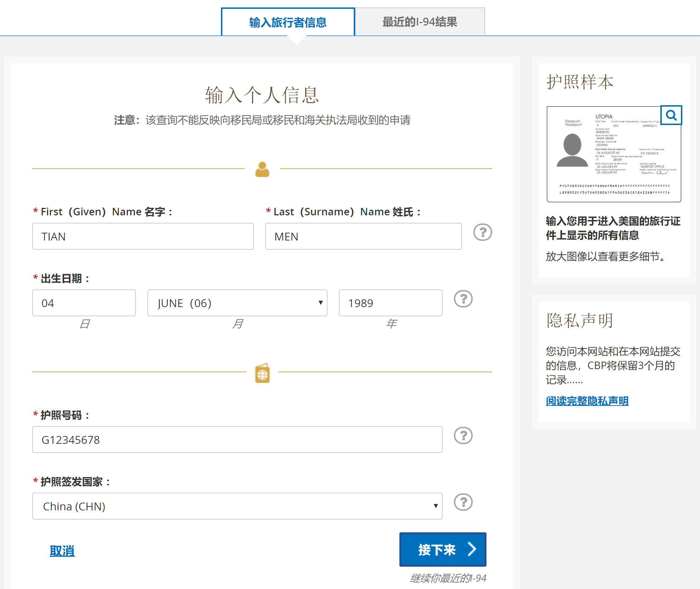Viewport: 700px width, 589px height.
Task: Click the gold person icon above the name fields
Action: pyautogui.click(x=262, y=169)
